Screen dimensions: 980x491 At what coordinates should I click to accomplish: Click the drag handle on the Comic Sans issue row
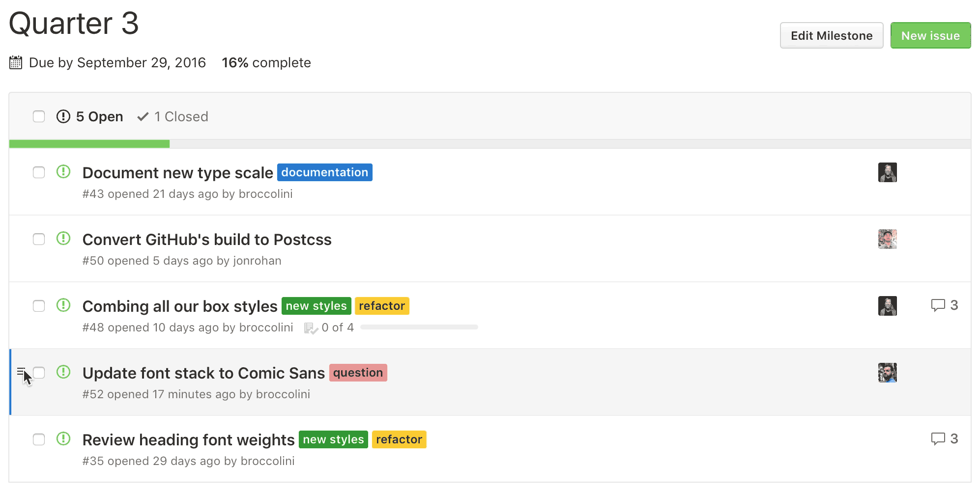point(22,371)
